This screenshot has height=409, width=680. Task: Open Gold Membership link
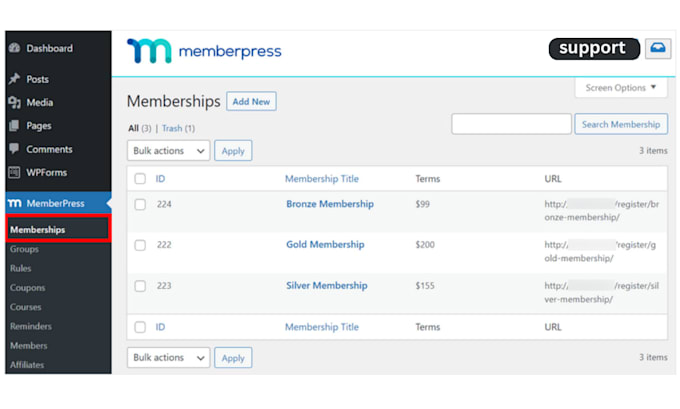coord(325,245)
